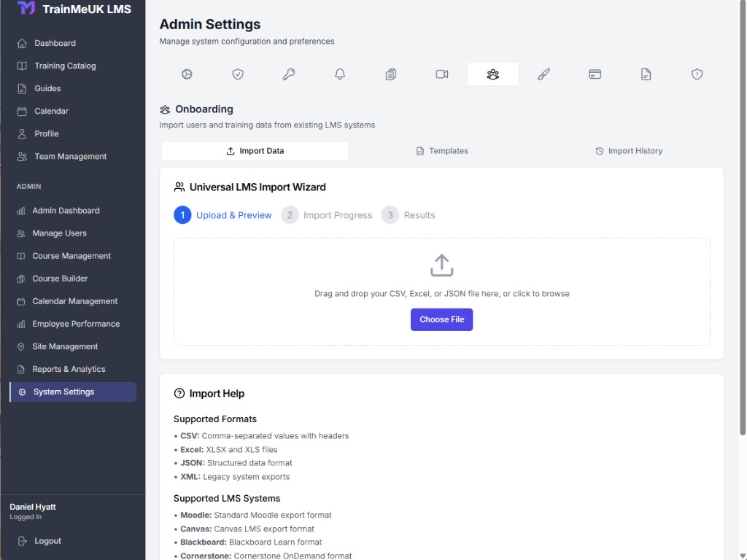747x560 pixels.
Task: Open the credit card billing settings tab
Action: (x=595, y=74)
